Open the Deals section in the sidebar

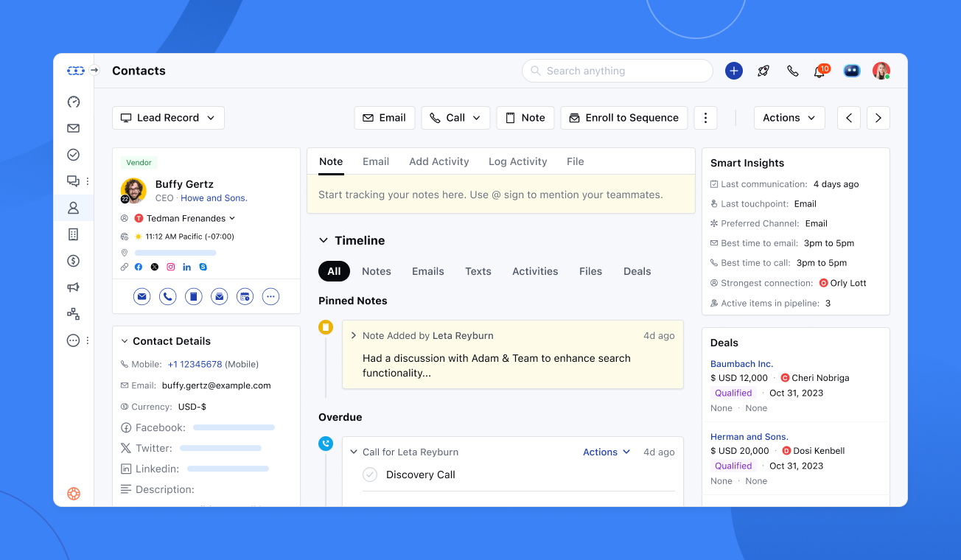[73, 260]
